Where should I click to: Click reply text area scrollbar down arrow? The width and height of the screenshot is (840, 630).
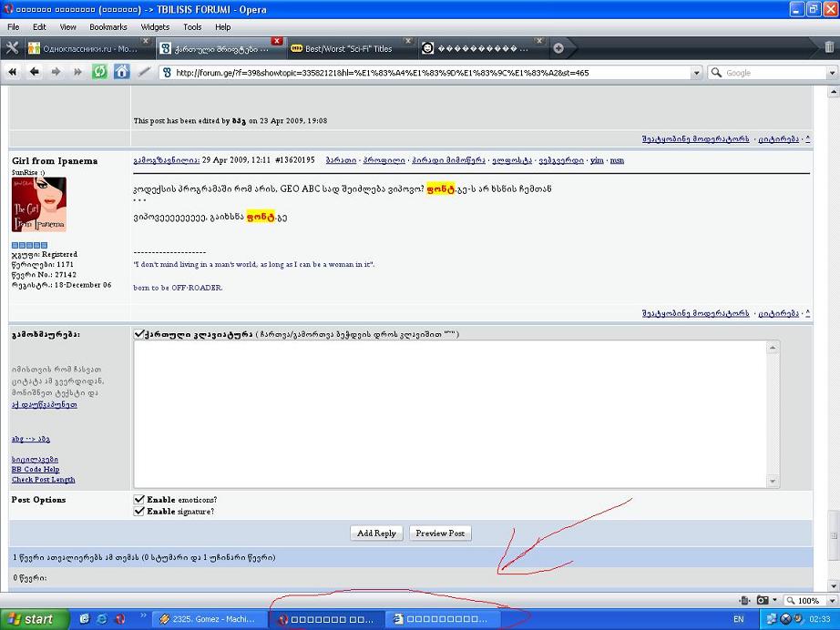(773, 482)
